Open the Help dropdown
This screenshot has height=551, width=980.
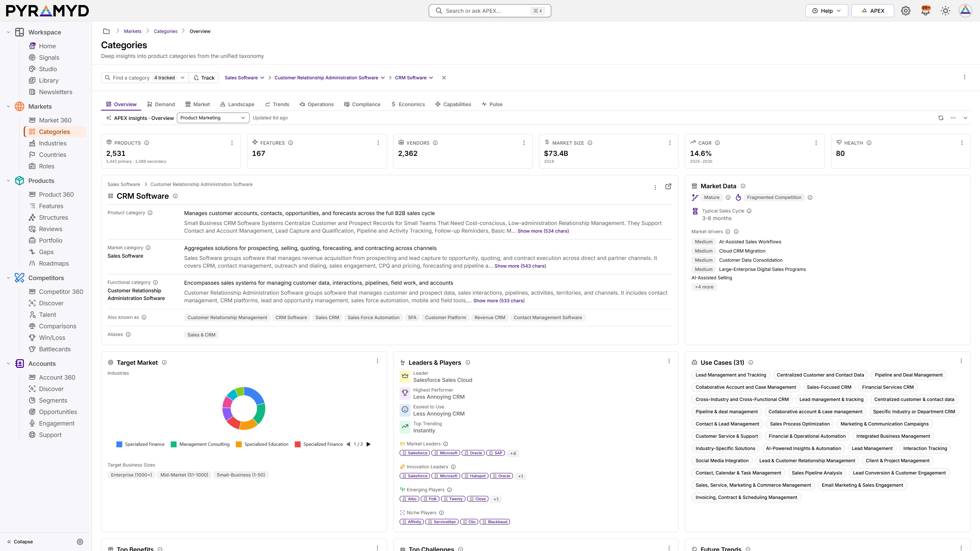click(x=826, y=11)
